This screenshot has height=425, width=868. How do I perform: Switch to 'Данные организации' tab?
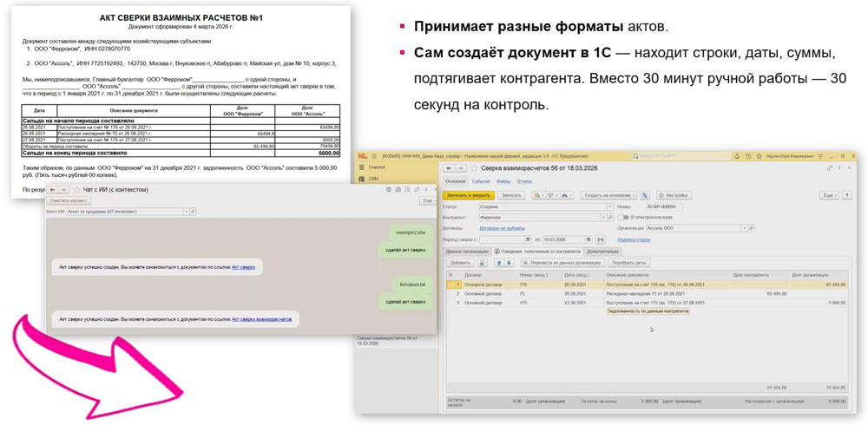tap(467, 252)
